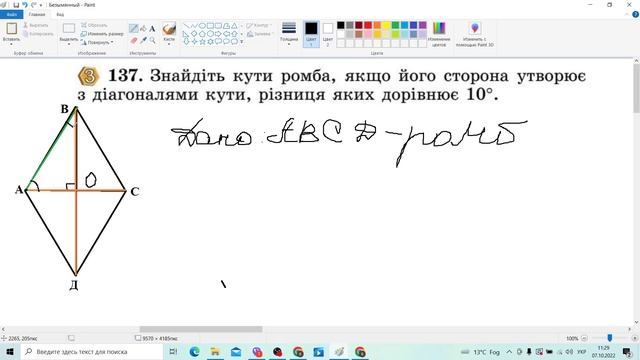
Task: Expand the Paste (Вставить) dropdown arrow
Action: point(11,44)
